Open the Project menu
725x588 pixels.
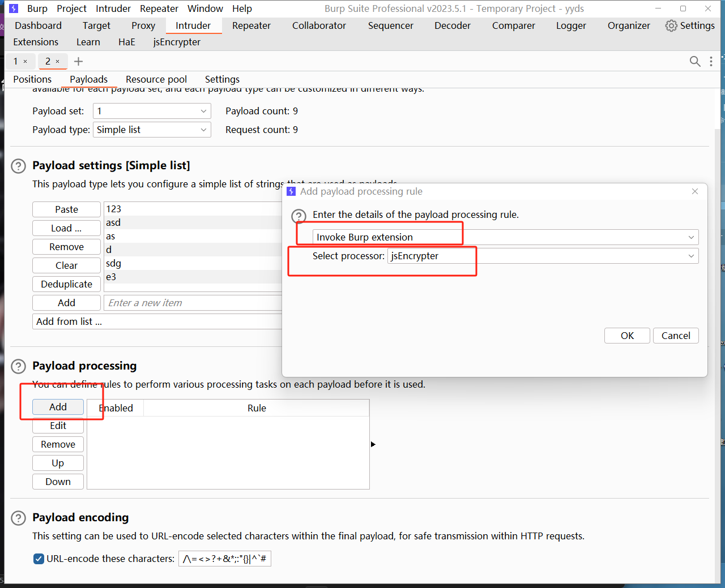pos(72,8)
